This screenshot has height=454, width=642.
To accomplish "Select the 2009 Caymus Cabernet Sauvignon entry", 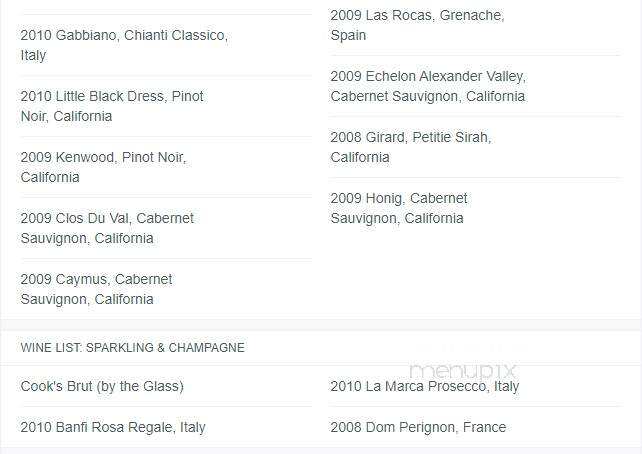I will pos(96,289).
